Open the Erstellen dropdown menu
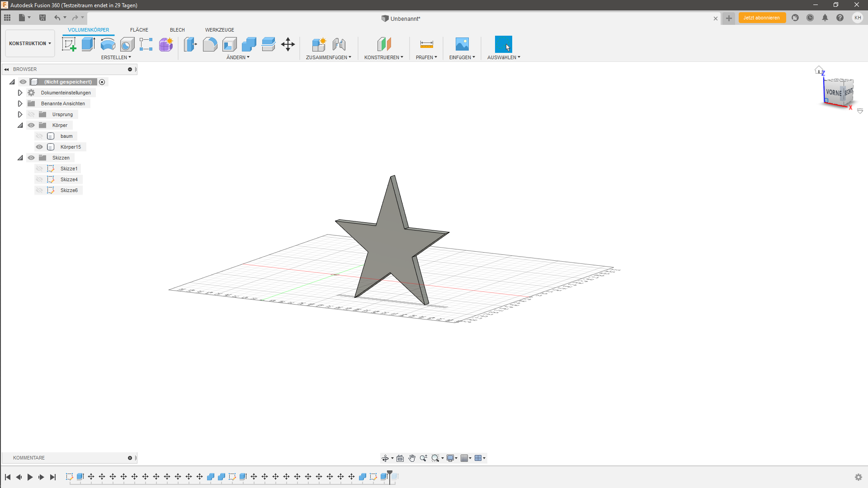The image size is (868, 488). tap(116, 57)
